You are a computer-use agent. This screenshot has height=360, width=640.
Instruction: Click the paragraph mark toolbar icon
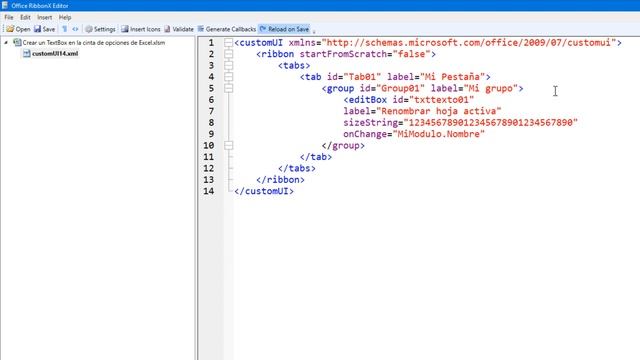point(64,29)
